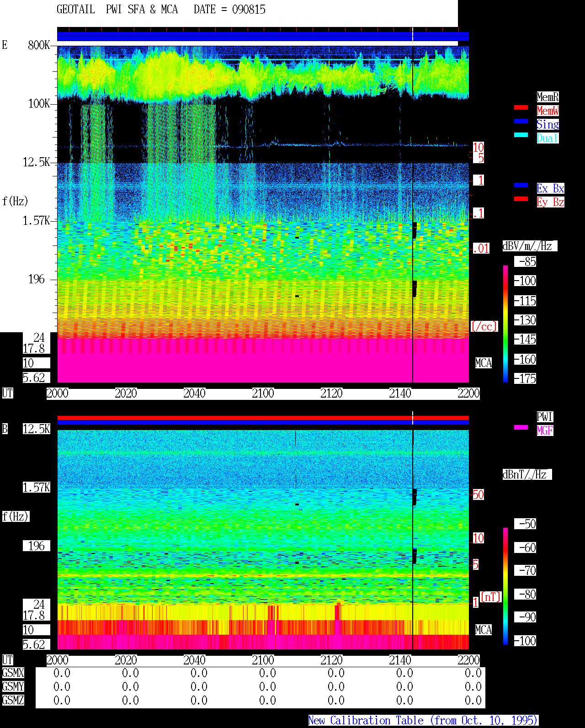Select the Sing legend label
Viewport: 585px width, 728px height.
point(548,124)
